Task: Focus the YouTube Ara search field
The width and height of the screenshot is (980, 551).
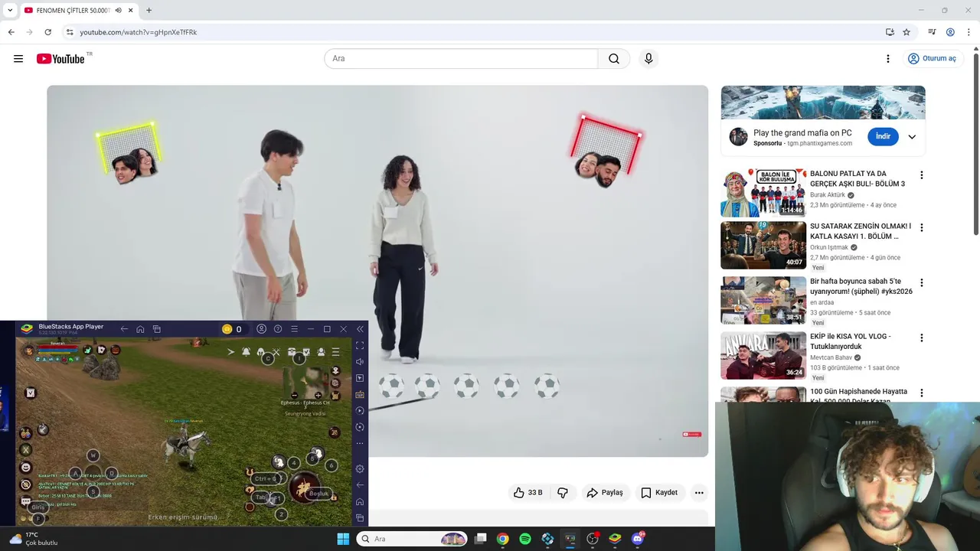Action: [x=461, y=59]
